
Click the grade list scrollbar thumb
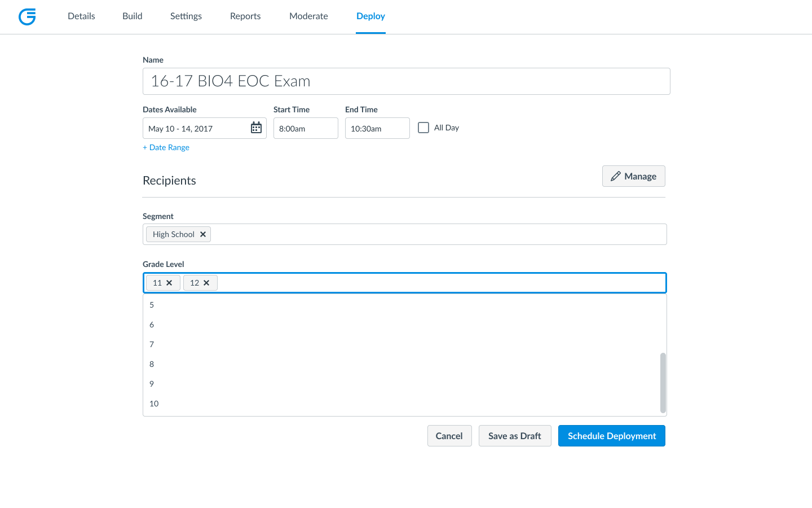pos(663,383)
